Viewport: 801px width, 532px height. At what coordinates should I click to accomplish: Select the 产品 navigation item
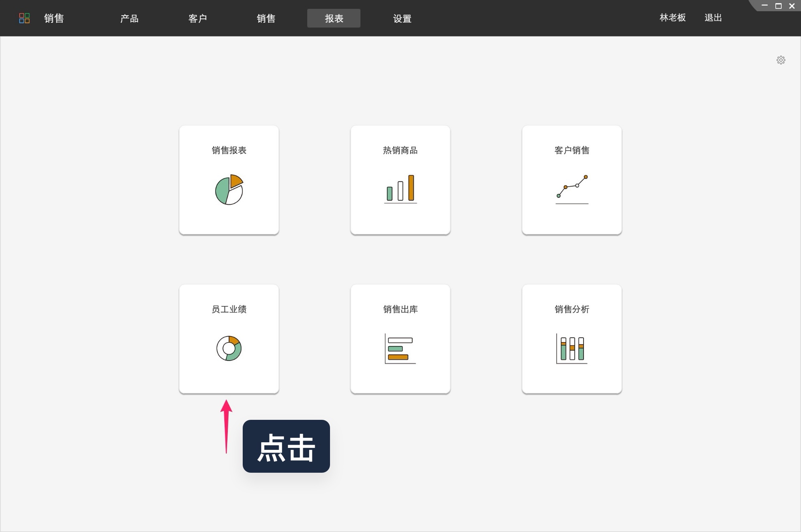click(x=129, y=18)
